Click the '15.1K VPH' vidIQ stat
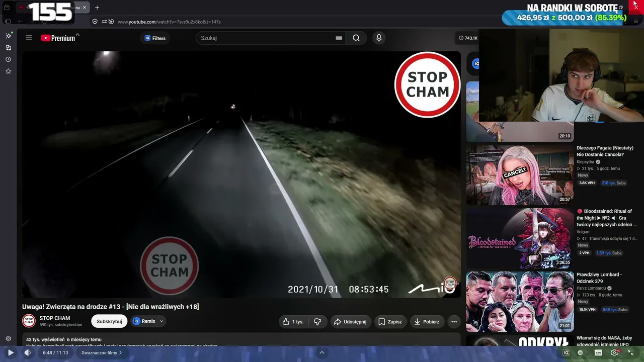The height and width of the screenshot is (362, 644). [x=588, y=310]
